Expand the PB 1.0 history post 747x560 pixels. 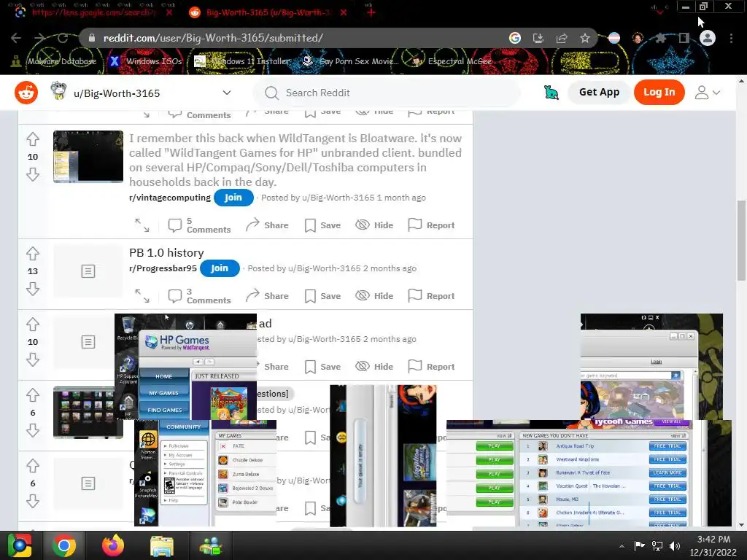142,296
